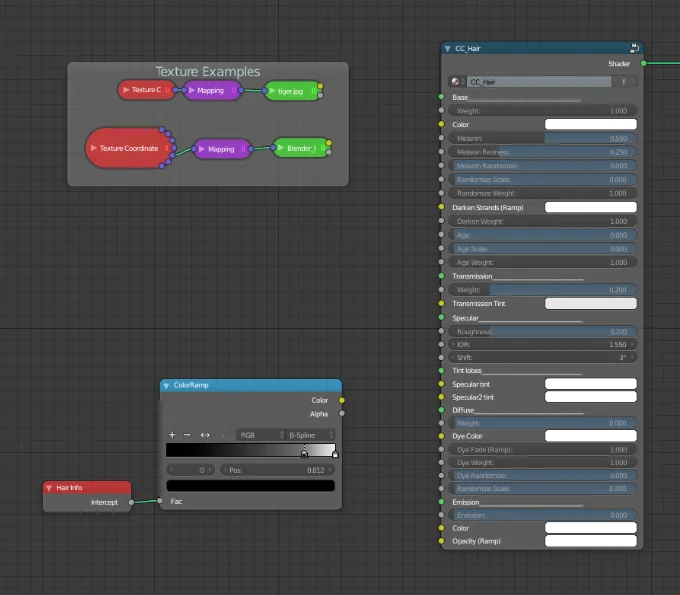This screenshot has height=595, width=680.
Task: Open the Darken Strands (Ramp) color swatch
Action: (591, 207)
